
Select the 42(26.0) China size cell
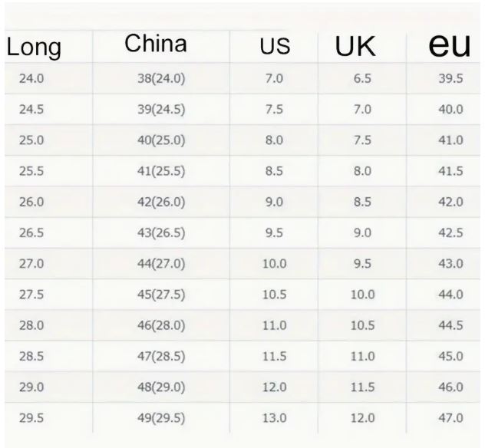coord(161,202)
